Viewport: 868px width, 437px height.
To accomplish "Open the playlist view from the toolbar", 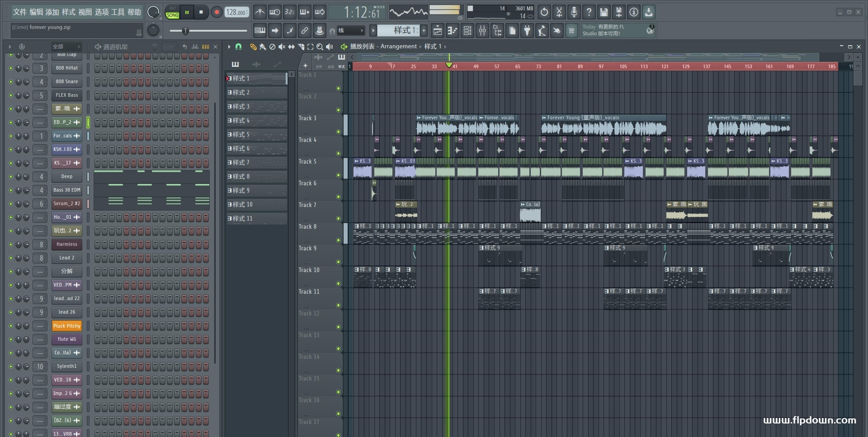I will click(x=438, y=31).
